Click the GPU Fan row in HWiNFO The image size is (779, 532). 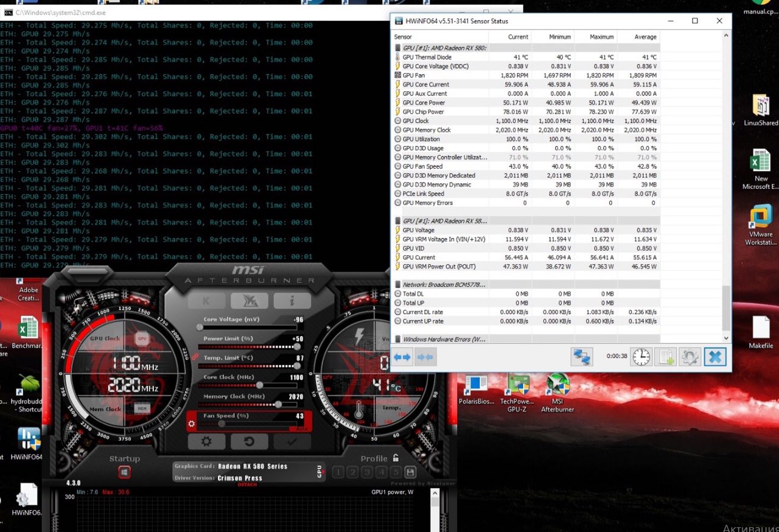[526, 75]
